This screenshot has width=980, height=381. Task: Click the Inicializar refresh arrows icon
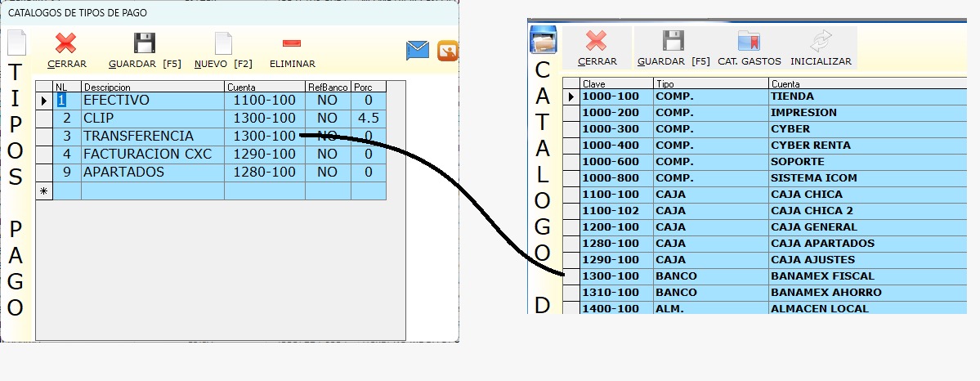point(820,42)
